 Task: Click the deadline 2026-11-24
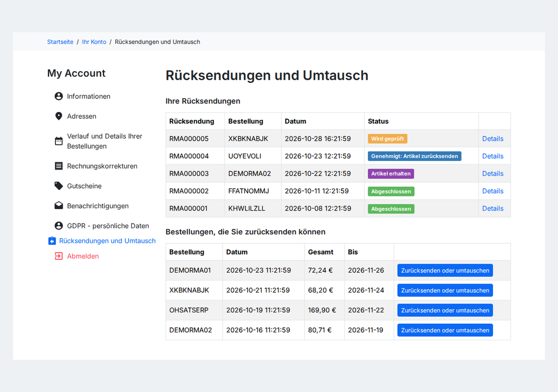click(366, 290)
